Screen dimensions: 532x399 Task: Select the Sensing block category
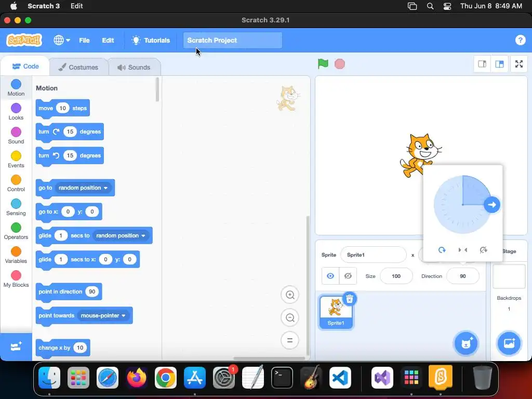[x=16, y=207]
